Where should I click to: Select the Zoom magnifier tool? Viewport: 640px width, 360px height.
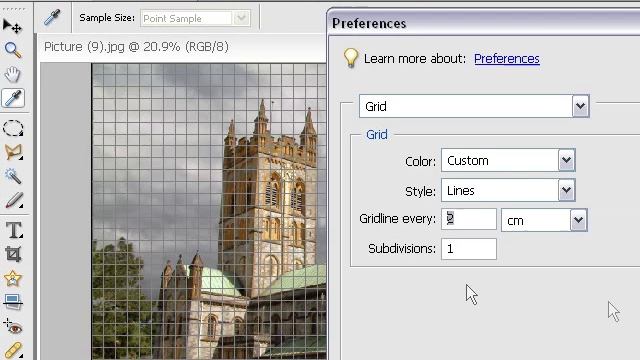tap(13, 50)
